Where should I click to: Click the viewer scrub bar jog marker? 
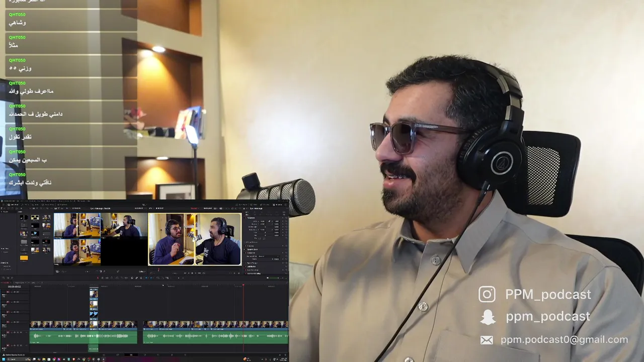pyautogui.click(x=158, y=270)
